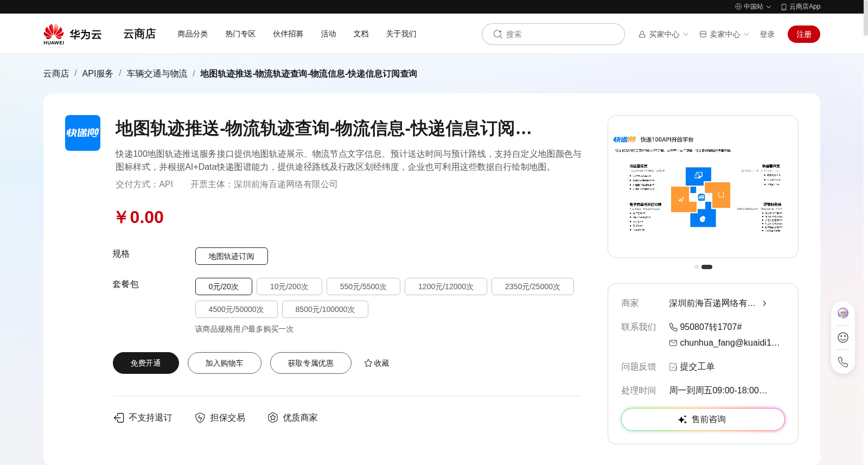Click the Huawei Cloud logo
Image resolution: width=868 pixels, height=465 pixels.
[73, 34]
